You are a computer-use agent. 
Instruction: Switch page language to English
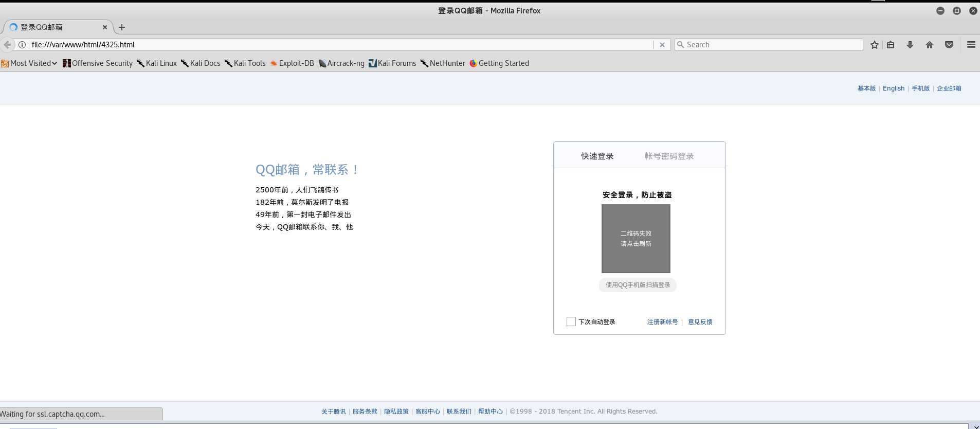(x=894, y=88)
